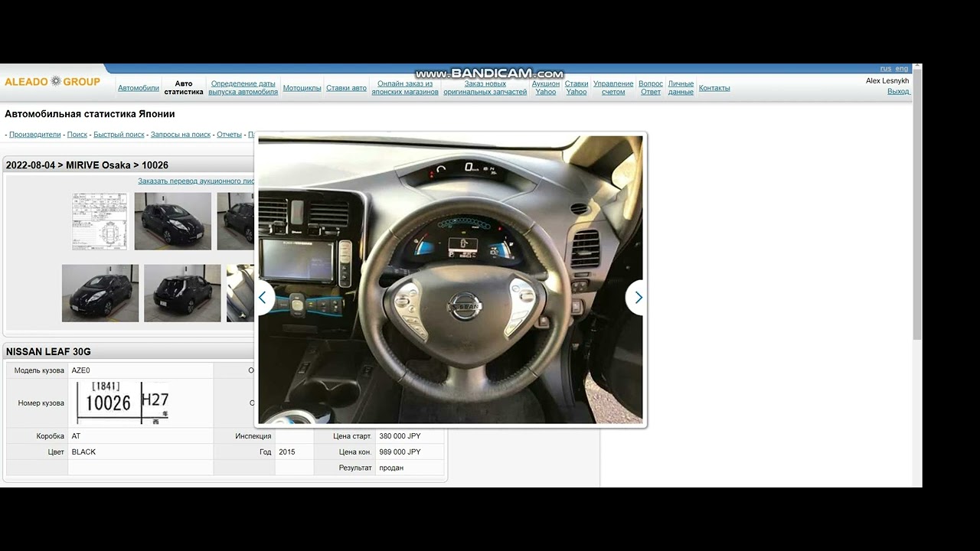Open the Ставки Yahoo page
This screenshot has height=551, width=980.
click(577, 88)
